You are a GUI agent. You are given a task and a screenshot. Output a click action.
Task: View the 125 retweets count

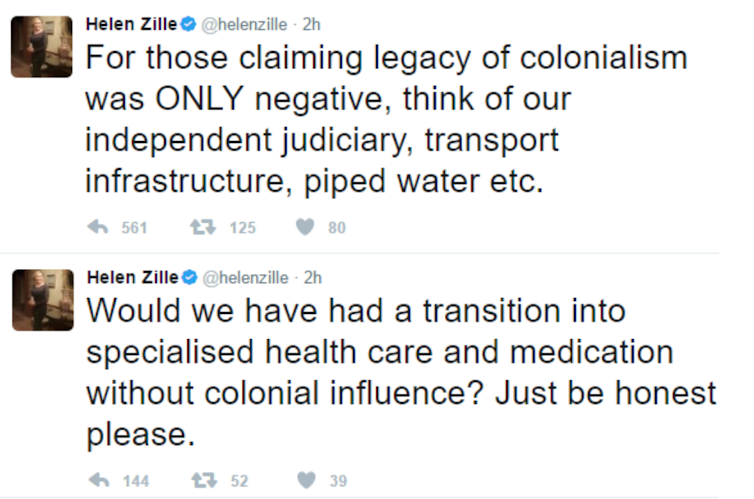pyautogui.click(x=242, y=228)
